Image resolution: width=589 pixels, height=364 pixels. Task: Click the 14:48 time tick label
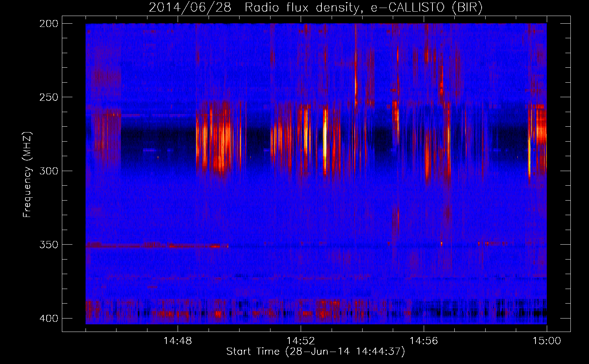[178, 341]
